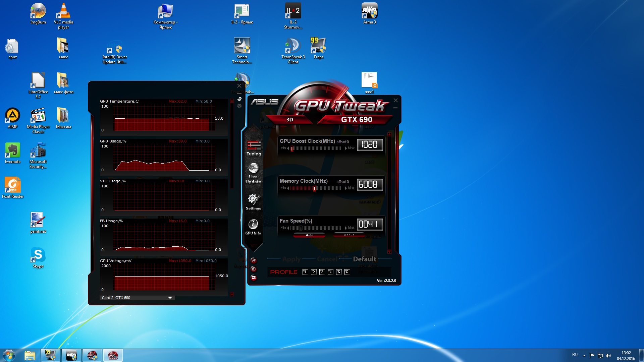Select paint.net desktop icon

38,223
